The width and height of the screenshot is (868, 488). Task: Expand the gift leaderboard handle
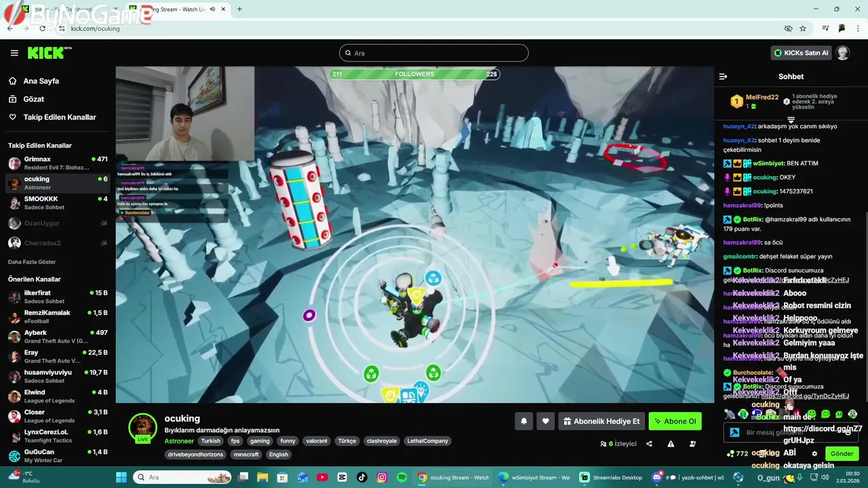tap(791, 120)
